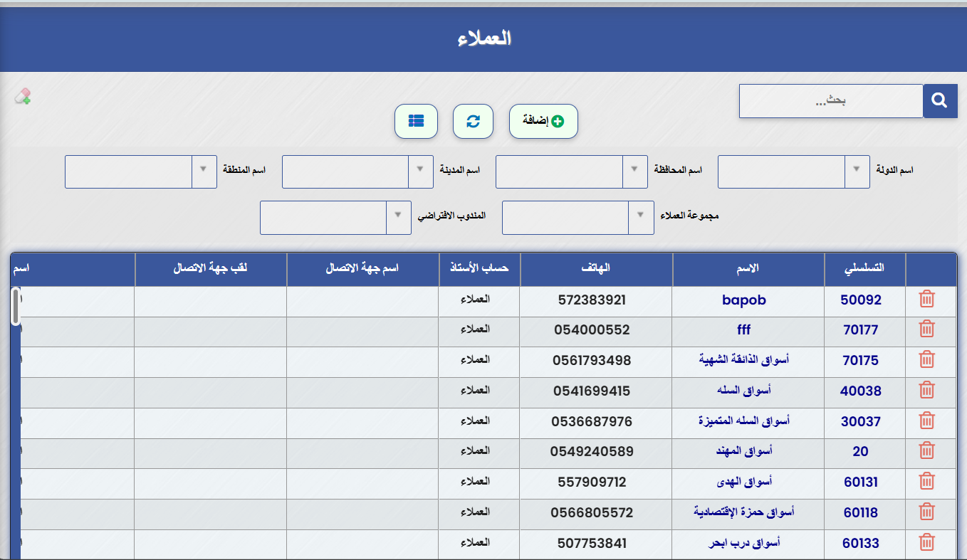Delete the fff customer row
The width and height of the screenshot is (967, 560).
pos(926,329)
